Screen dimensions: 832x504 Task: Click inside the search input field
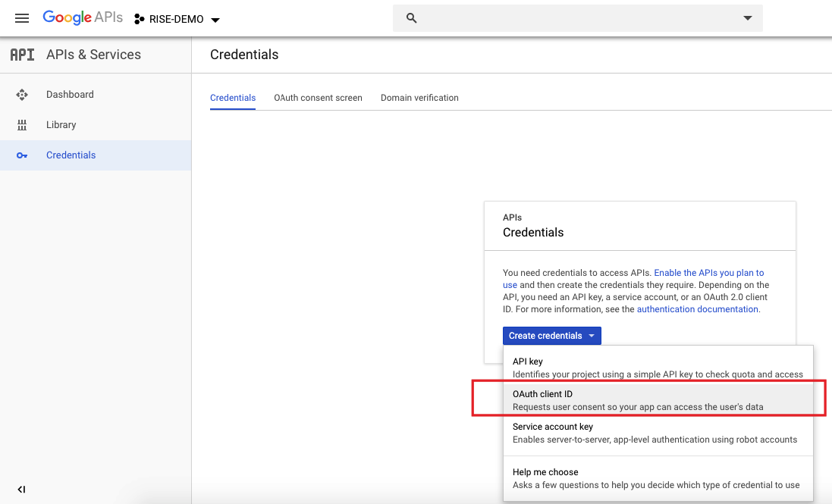[577, 18]
